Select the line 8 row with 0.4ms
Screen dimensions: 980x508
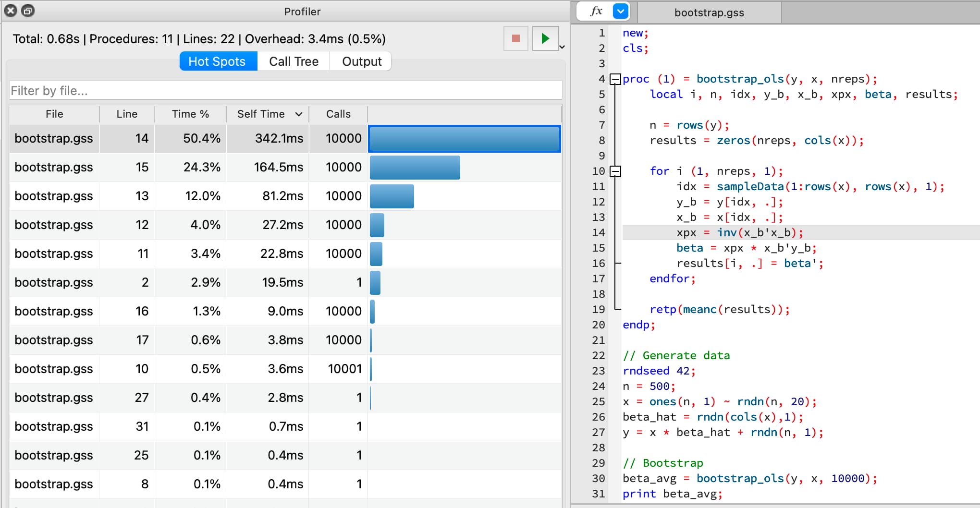[x=285, y=484]
